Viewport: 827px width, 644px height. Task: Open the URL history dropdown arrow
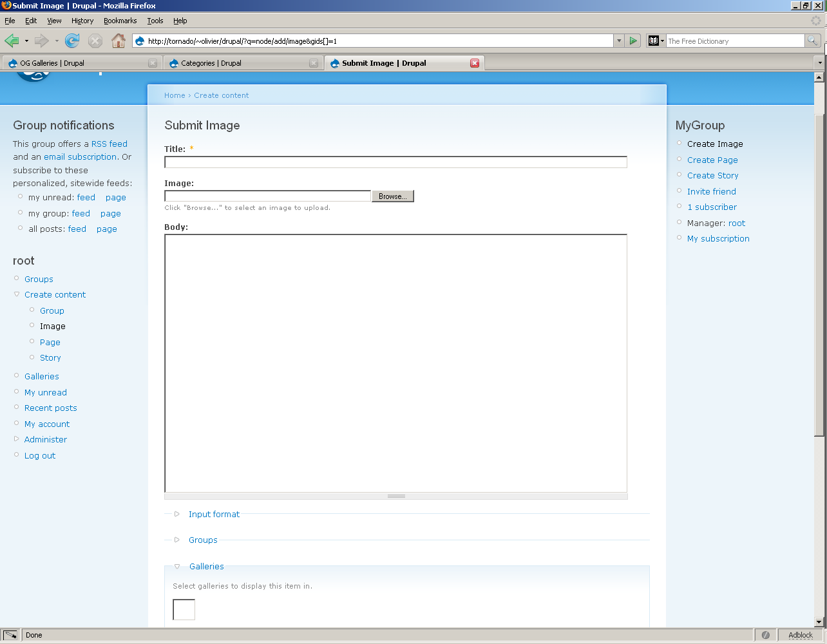pos(619,41)
